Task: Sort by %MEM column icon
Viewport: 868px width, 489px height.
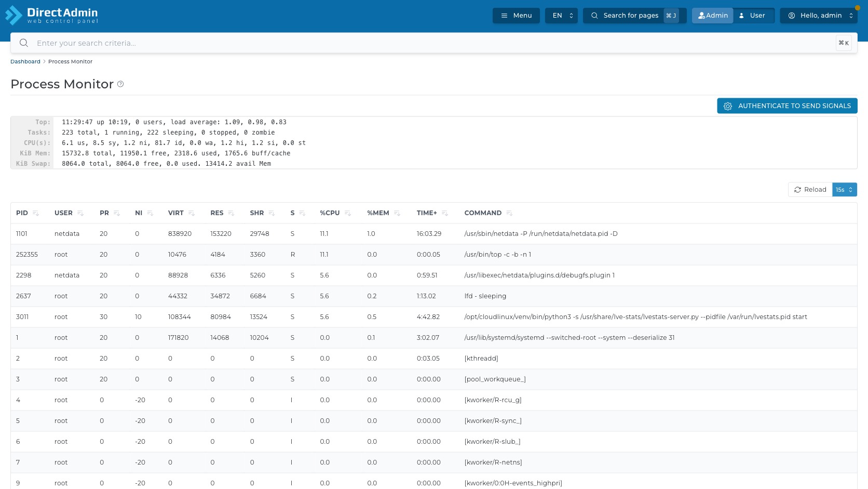Action: [x=397, y=213]
